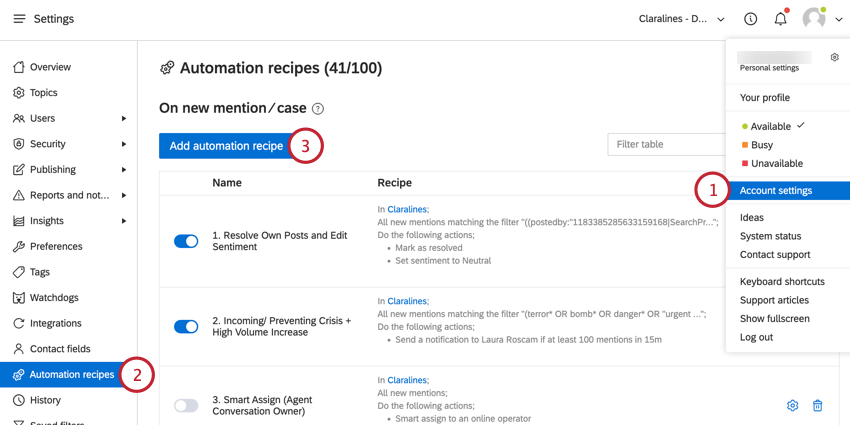This screenshot has width=850, height=425.
Task: Open System status menu entry
Action: [x=770, y=236]
